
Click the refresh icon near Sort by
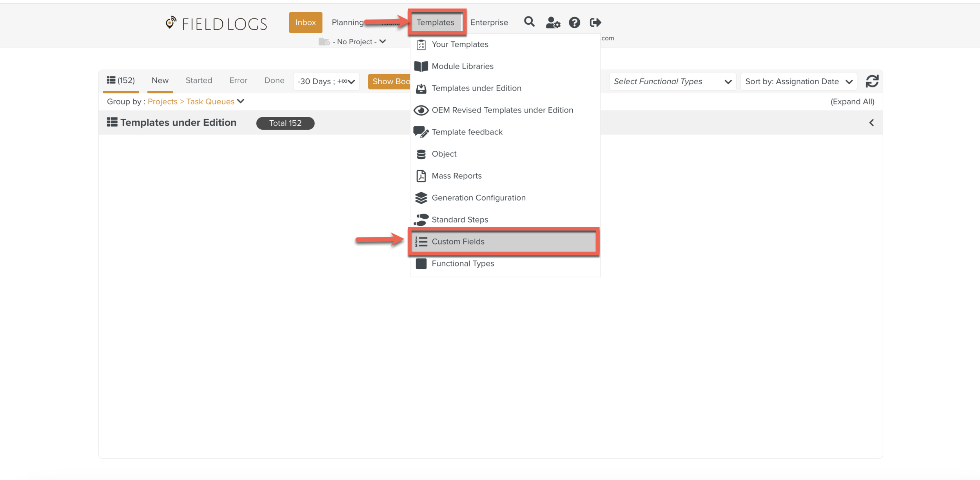click(872, 81)
